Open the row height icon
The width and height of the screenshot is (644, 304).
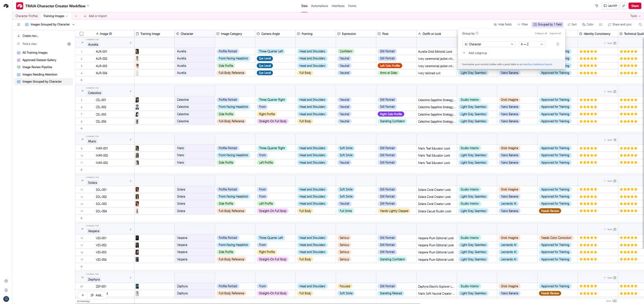[601, 25]
